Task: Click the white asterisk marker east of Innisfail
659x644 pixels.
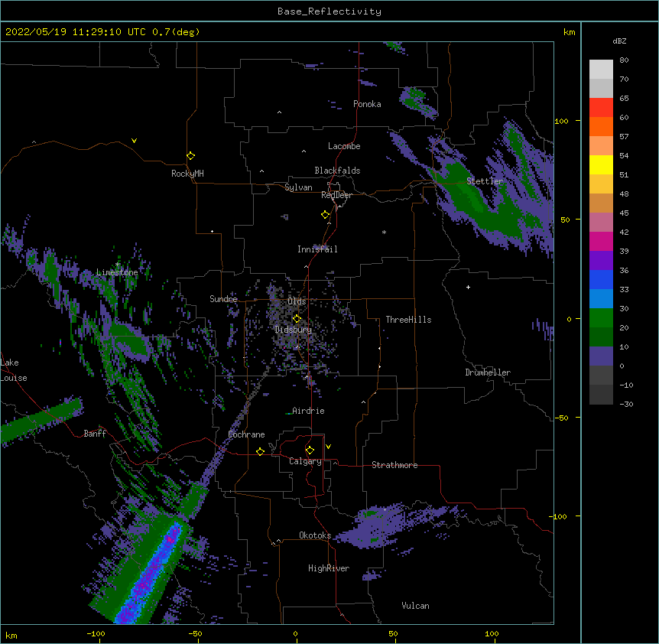Action: tap(384, 233)
